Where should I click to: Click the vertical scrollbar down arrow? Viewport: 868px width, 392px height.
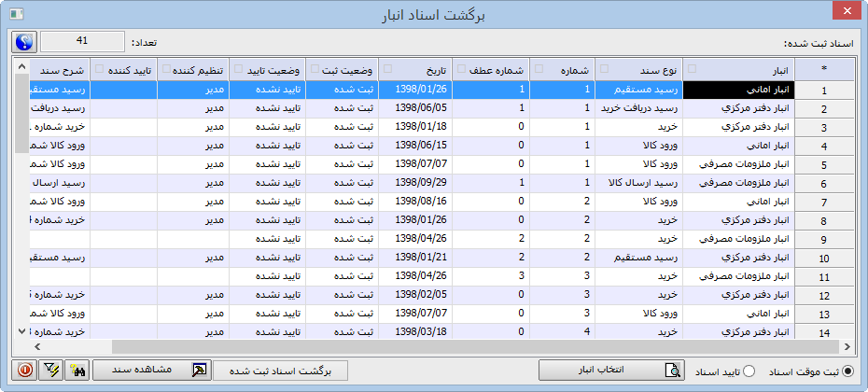(21, 331)
